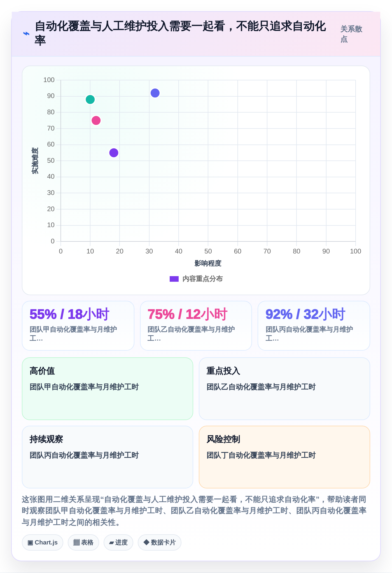The height and width of the screenshot is (573, 392).
Task: Select the pink scatter point on the chart
Action: tap(96, 120)
